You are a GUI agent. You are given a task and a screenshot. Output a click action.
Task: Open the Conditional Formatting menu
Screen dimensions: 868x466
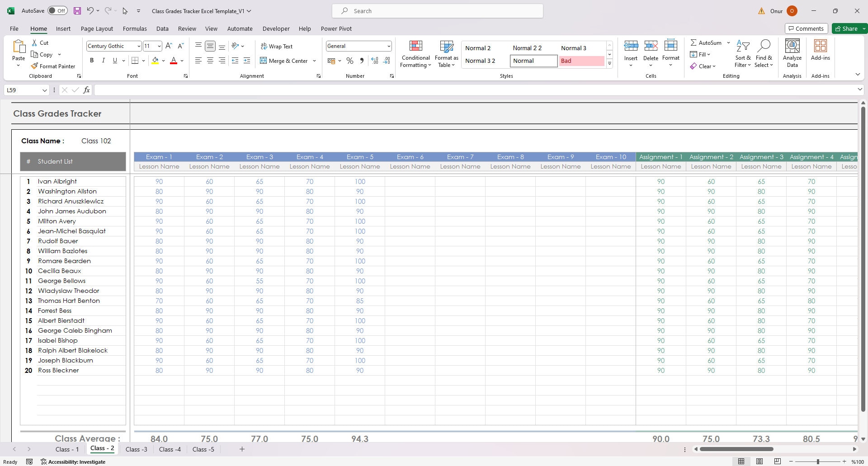click(415, 53)
